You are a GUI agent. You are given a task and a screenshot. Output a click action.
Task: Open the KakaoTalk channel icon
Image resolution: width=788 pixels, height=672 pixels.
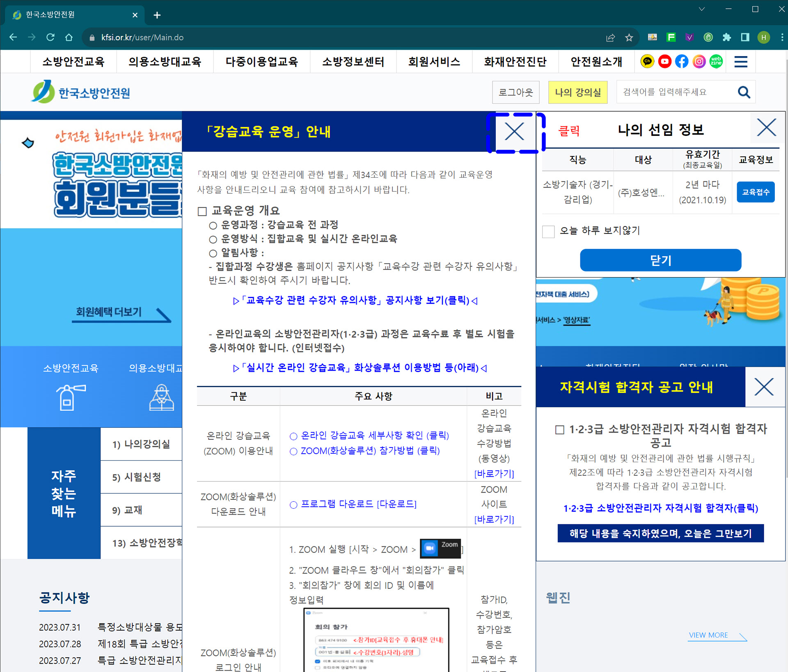coord(647,62)
